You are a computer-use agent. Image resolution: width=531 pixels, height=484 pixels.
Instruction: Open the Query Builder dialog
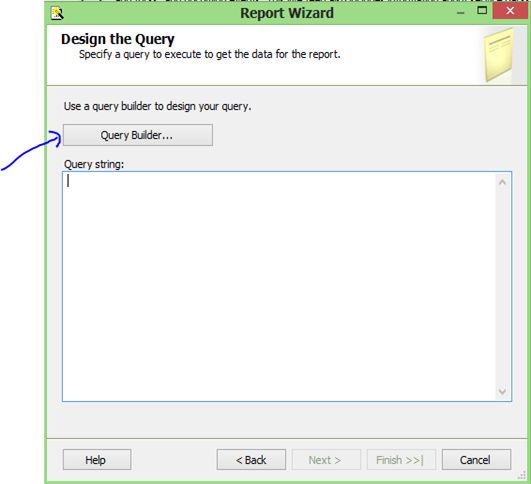tap(138, 135)
